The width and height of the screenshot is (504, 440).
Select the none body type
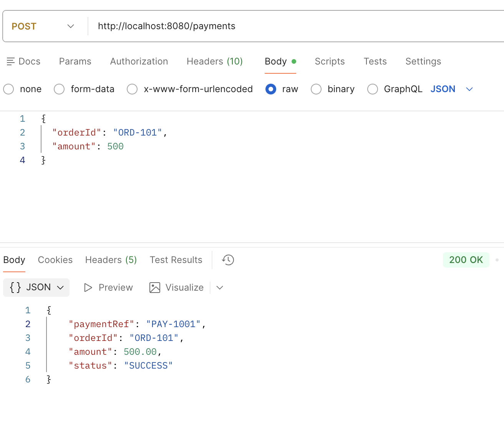tap(9, 89)
